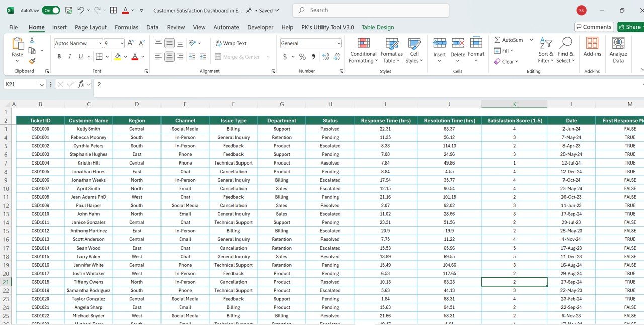The image size is (644, 325).
Task: Apply percent style formatting
Action: (x=302, y=57)
